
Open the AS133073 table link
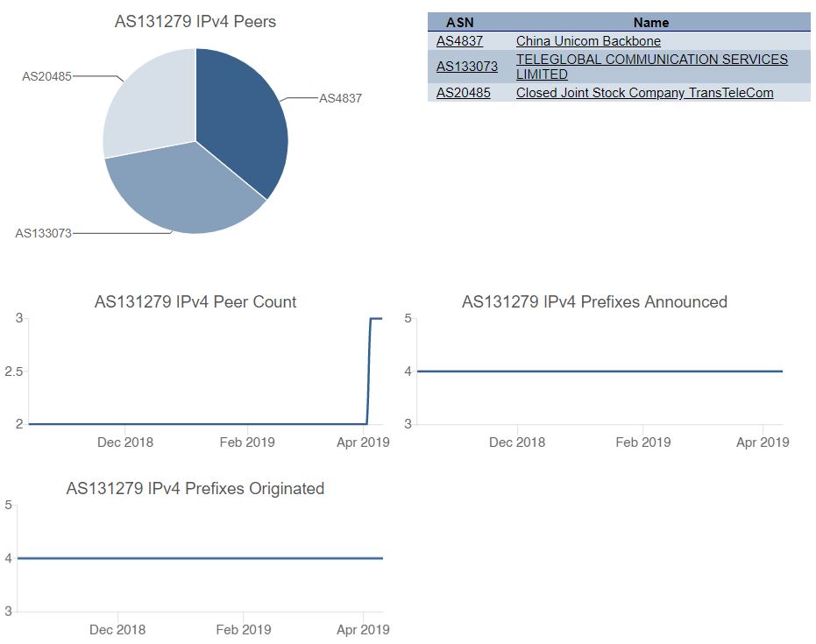coord(466,67)
